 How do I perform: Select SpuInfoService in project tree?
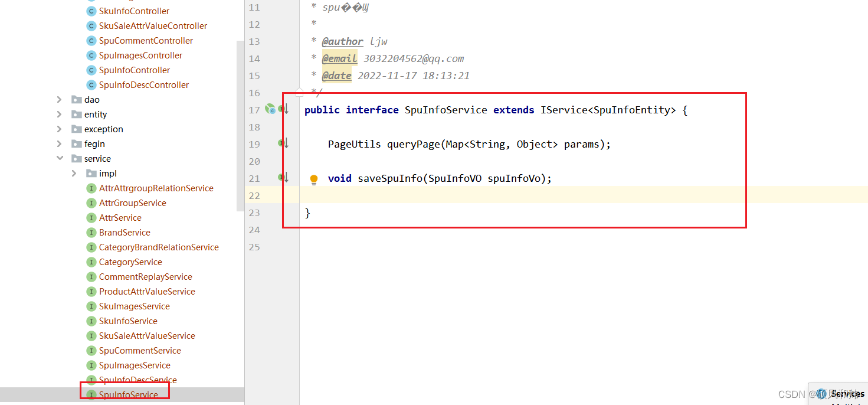click(129, 395)
